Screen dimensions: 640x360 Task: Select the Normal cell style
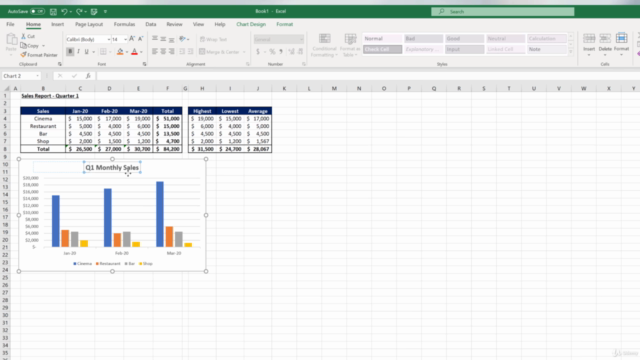(x=382, y=38)
